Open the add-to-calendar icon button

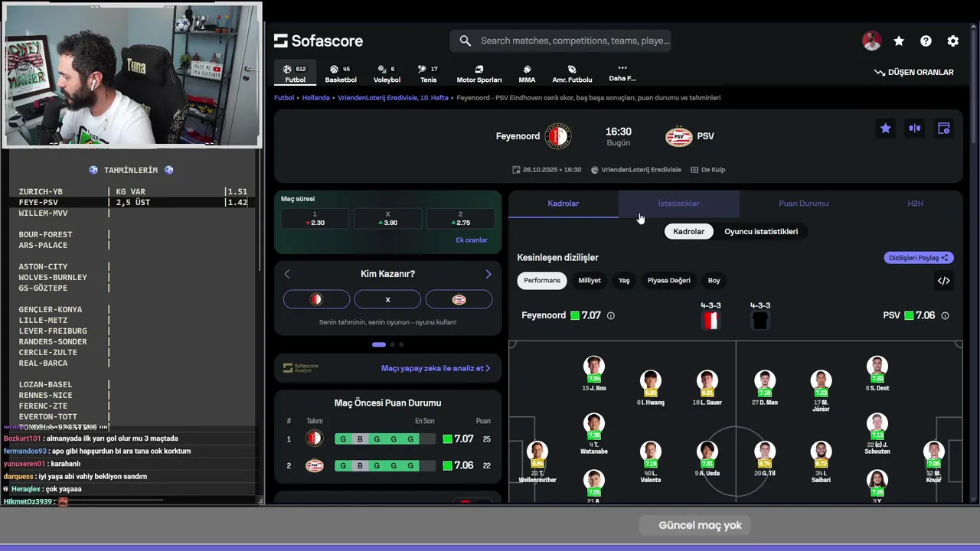coord(943,129)
